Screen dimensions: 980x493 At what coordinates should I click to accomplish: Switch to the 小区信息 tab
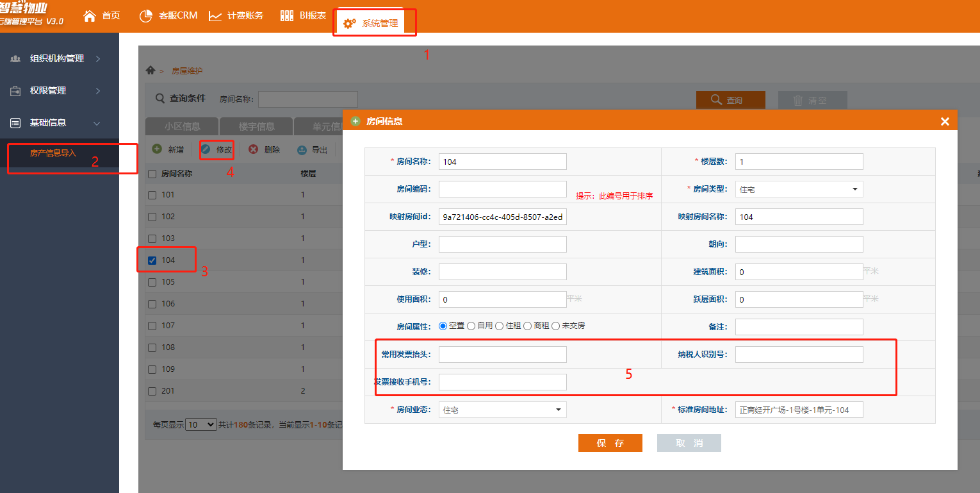(x=182, y=126)
